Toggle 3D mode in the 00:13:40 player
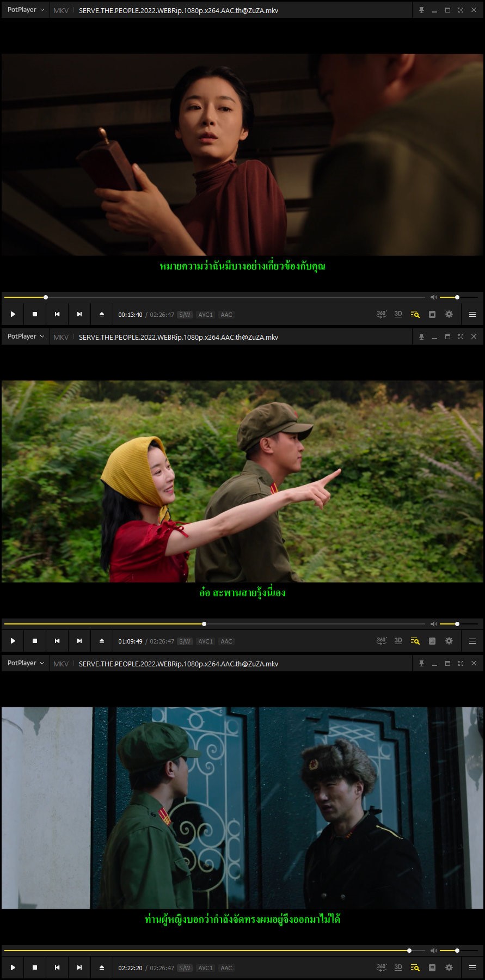The width and height of the screenshot is (485, 980). click(x=398, y=314)
